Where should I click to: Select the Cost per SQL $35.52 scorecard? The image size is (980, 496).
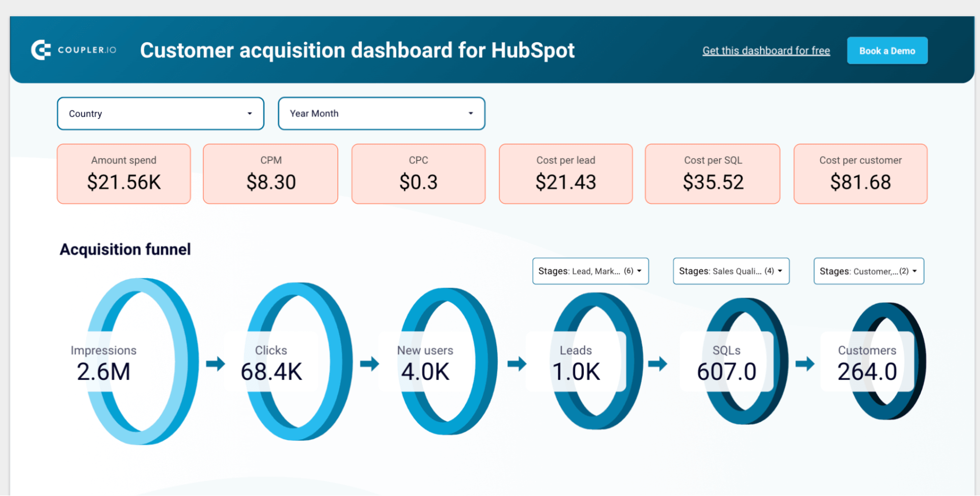point(713,174)
